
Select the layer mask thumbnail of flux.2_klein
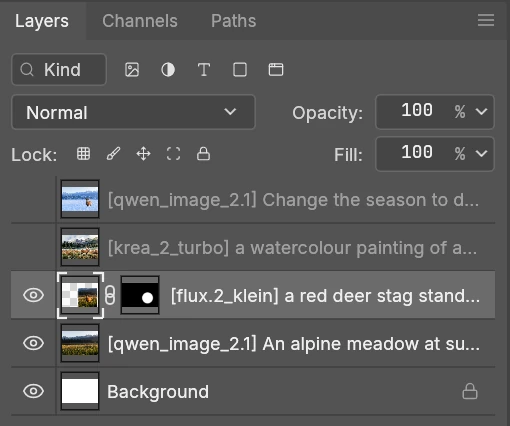click(x=140, y=295)
